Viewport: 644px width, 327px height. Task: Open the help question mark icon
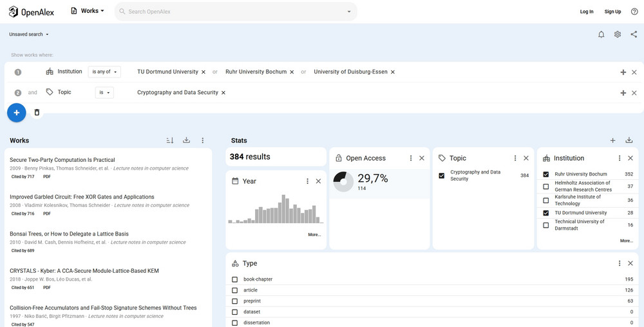(634, 11)
